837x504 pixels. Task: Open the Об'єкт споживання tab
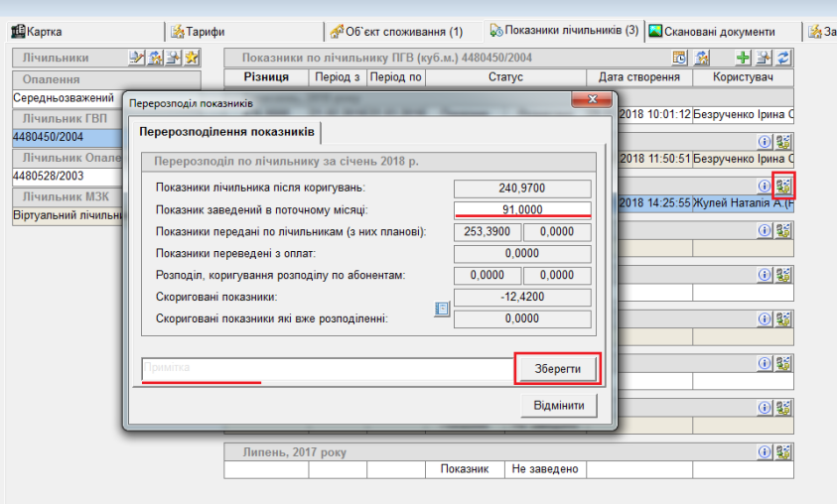coord(395,32)
